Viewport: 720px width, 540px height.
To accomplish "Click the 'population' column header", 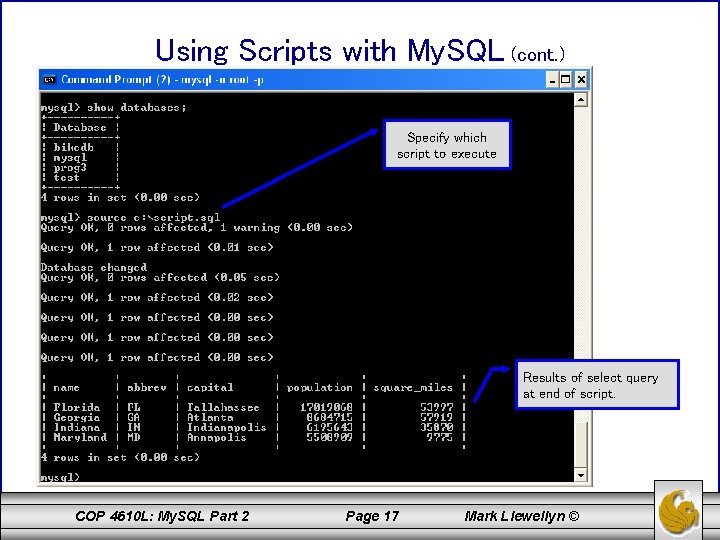I will [320, 388].
